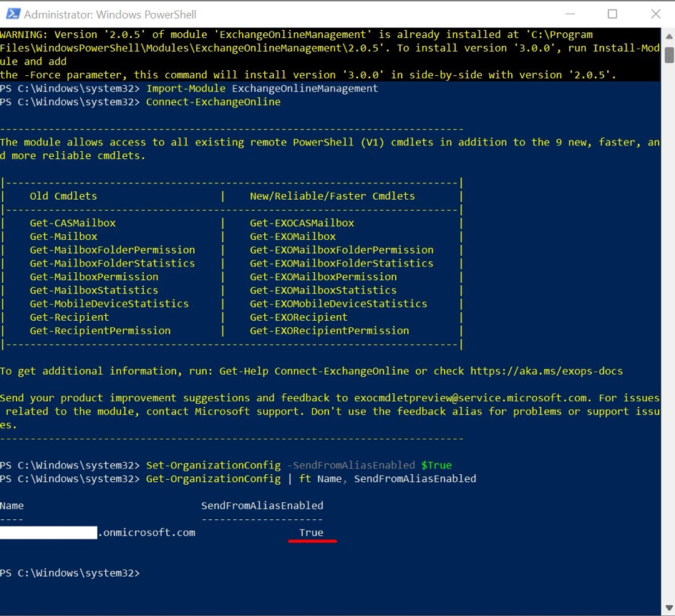Image resolution: width=675 pixels, height=616 pixels.
Task: Click 'Get-MailboxFolderStatistics' old cmdlet entry
Action: pyautogui.click(x=112, y=263)
